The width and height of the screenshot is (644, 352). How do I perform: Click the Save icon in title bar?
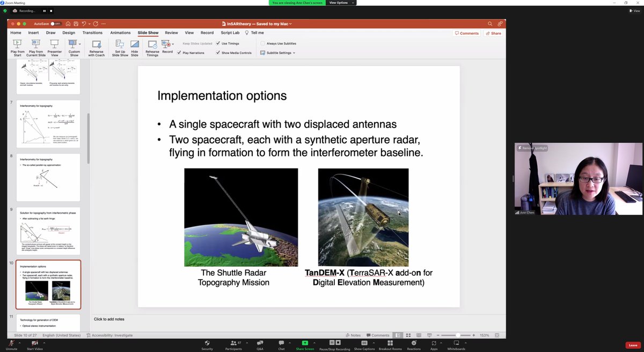(x=77, y=24)
